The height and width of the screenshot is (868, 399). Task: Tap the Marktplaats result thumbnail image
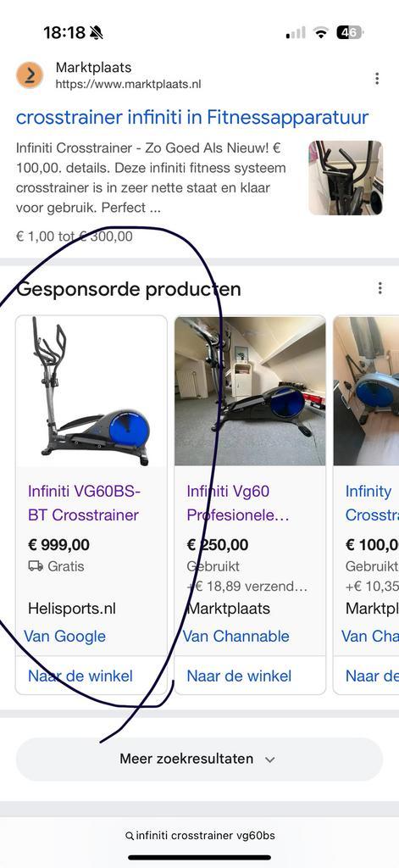tap(346, 178)
